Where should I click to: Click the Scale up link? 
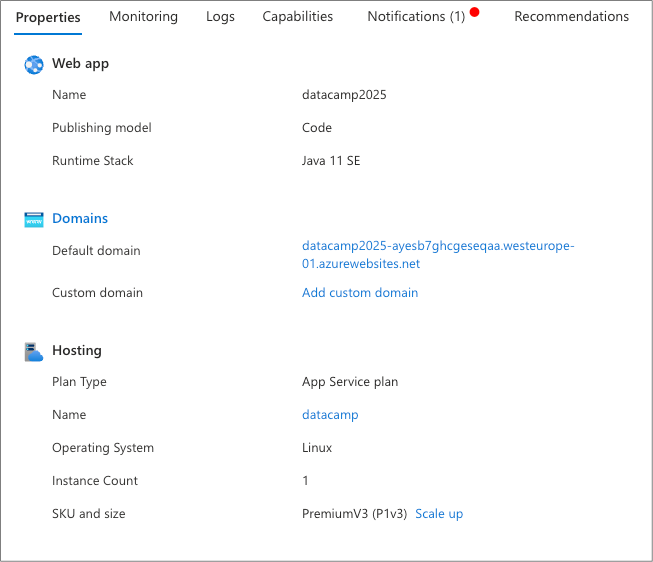[x=439, y=514]
